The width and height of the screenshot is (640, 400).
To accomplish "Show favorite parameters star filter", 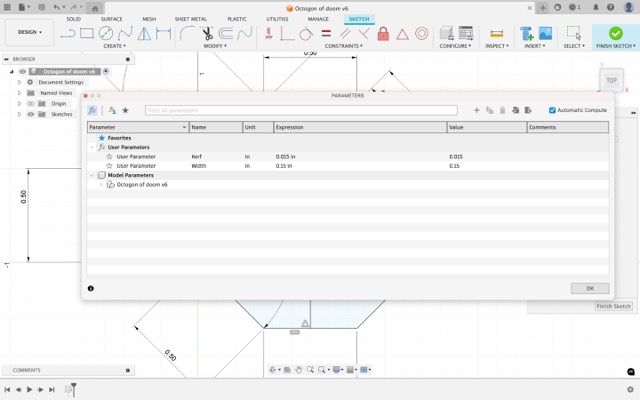I will pos(125,110).
